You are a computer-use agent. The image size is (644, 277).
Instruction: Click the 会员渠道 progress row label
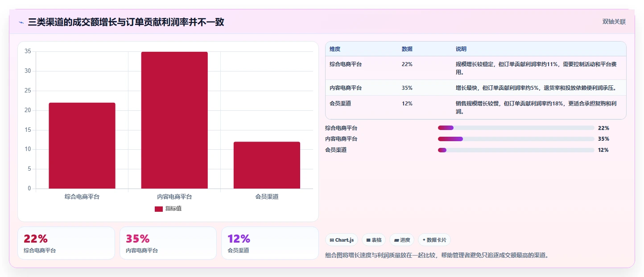point(336,150)
